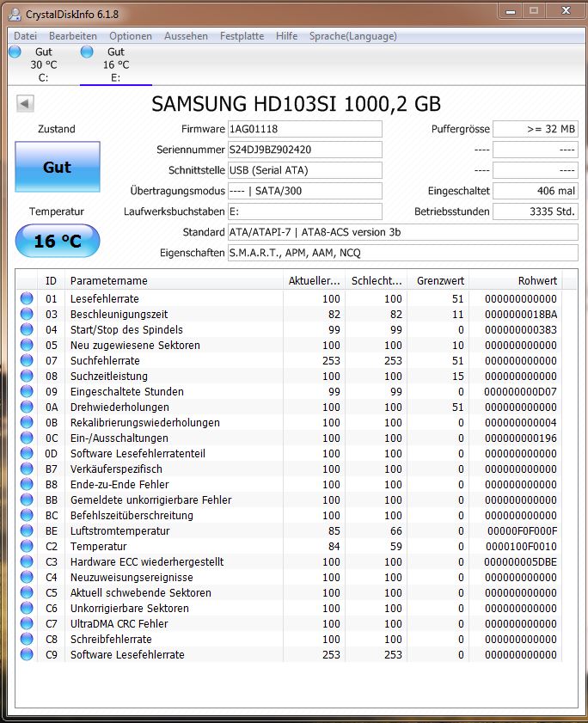Click the Rohwert column header
Viewport: 588px width, 723px height.
click(x=516, y=281)
